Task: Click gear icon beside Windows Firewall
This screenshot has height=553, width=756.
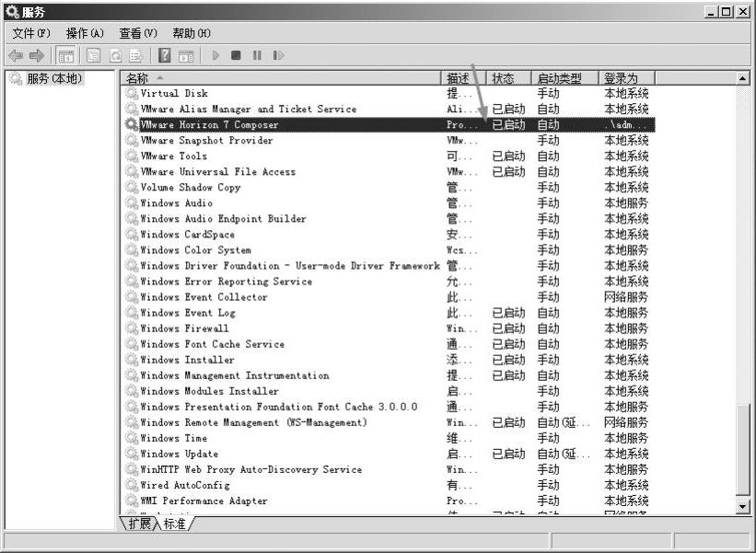Action: (131, 328)
